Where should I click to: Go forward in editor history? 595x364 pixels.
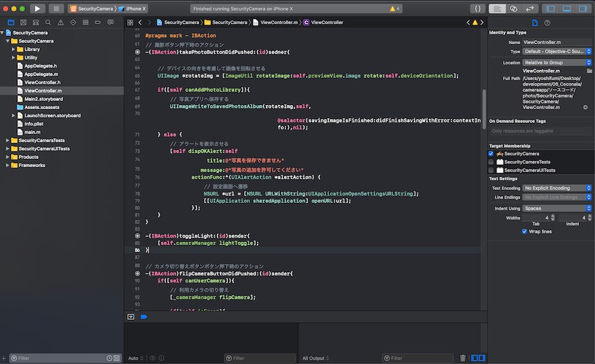tap(149, 22)
